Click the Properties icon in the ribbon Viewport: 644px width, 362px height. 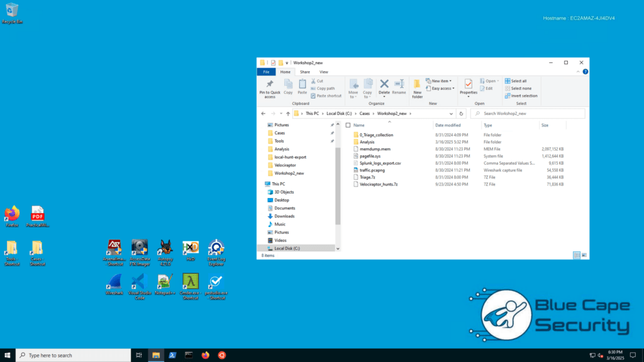tap(469, 87)
